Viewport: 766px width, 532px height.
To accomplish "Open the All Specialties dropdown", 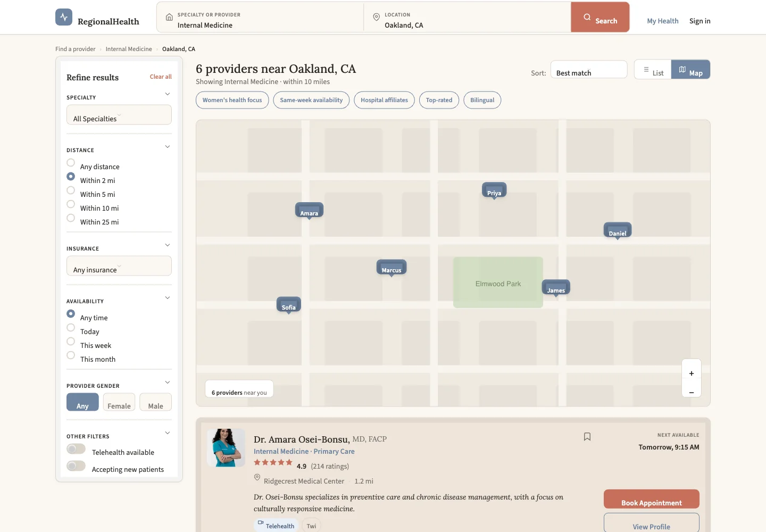I will (x=119, y=115).
